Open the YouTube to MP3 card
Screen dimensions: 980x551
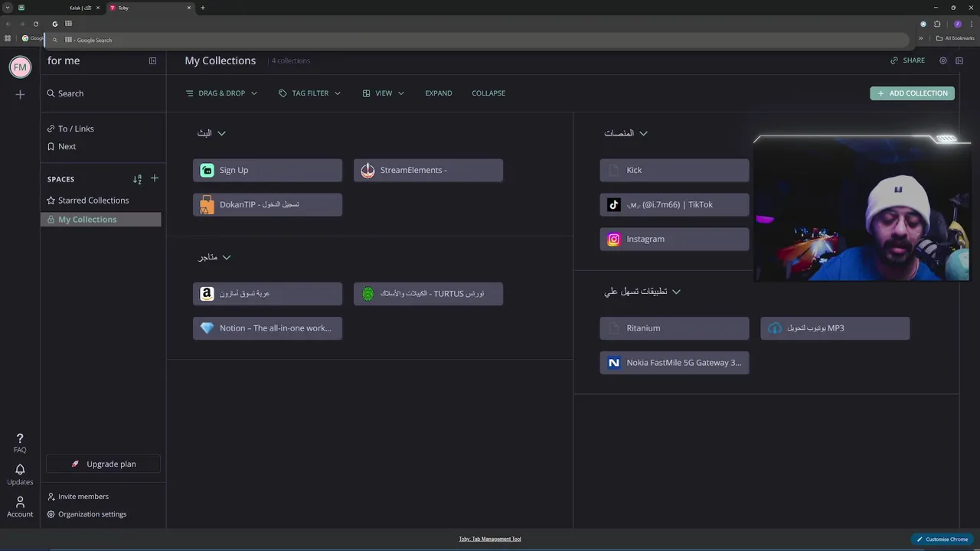tap(835, 328)
